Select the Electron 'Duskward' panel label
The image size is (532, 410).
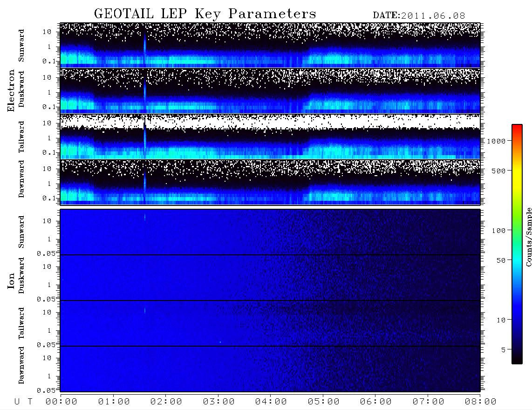21,89
